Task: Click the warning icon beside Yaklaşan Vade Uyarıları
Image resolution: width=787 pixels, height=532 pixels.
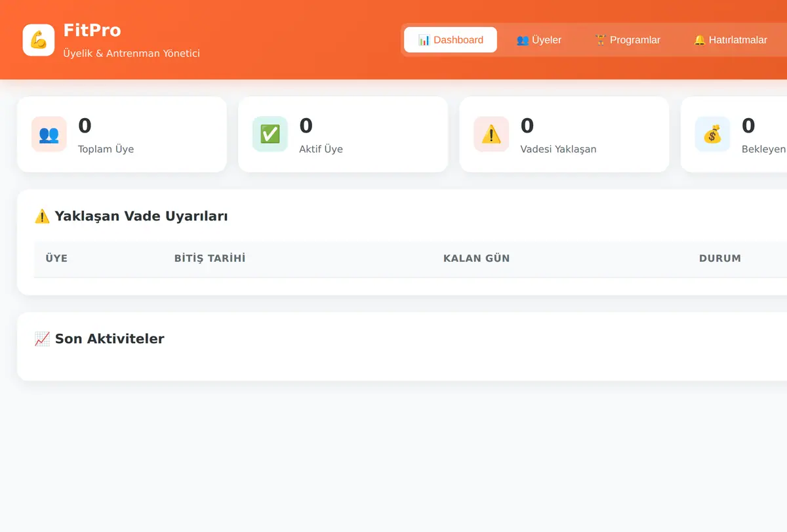Action: 42,216
